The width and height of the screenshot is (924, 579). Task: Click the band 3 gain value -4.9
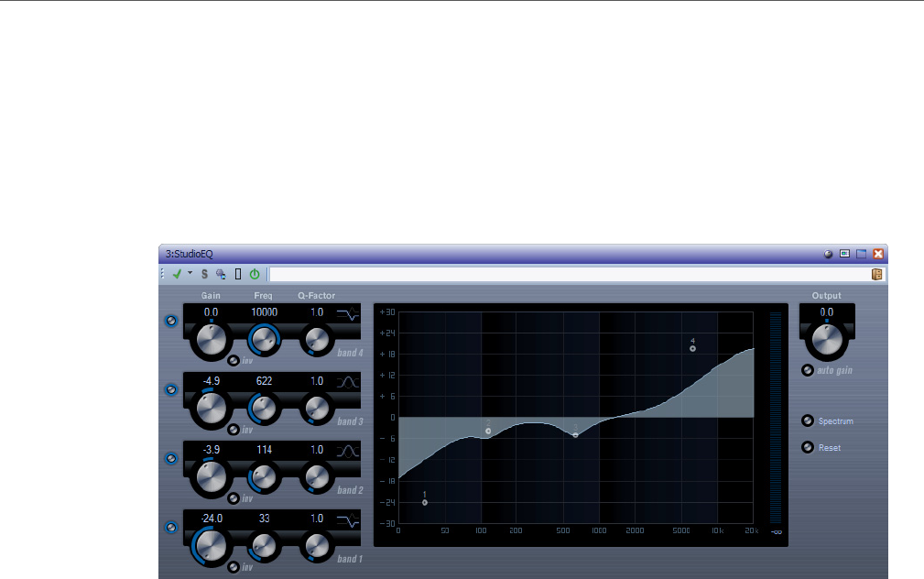[211, 381]
